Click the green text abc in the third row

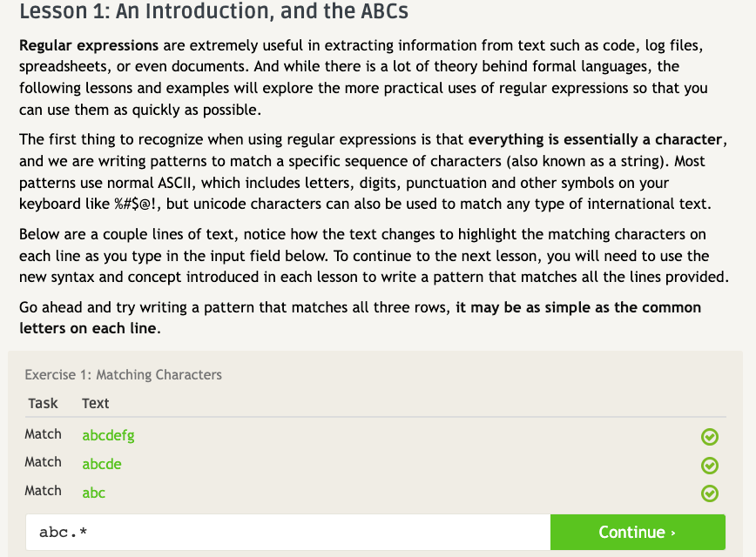[x=93, y=493]
